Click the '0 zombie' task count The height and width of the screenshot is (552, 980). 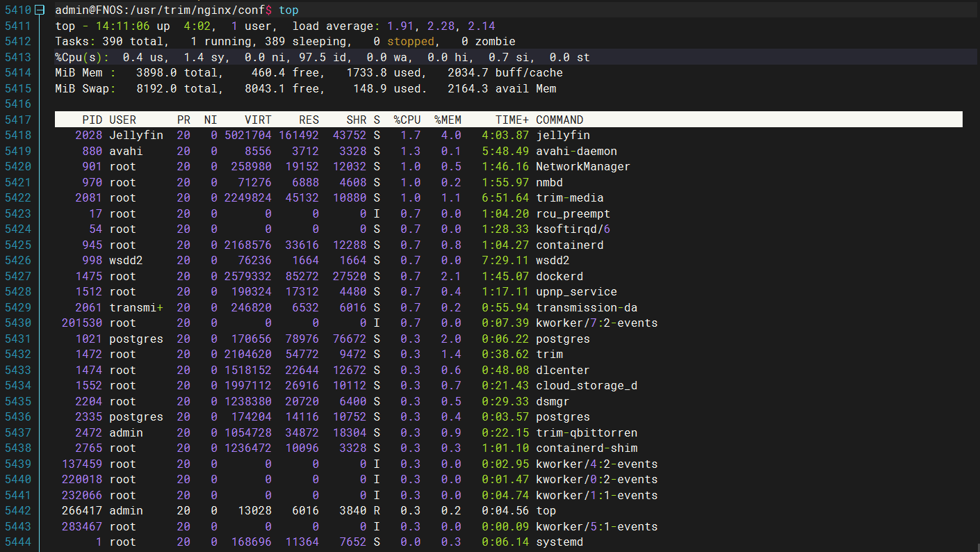[x=488, y=42]
